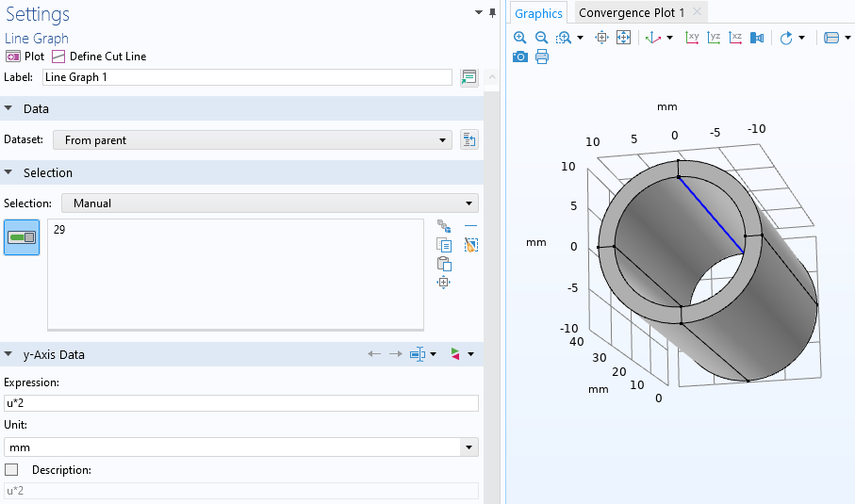Viewport: 855px width, 504px height.
Task: Click the Print icon in Graphics toolbar
Action: point(542,57)
